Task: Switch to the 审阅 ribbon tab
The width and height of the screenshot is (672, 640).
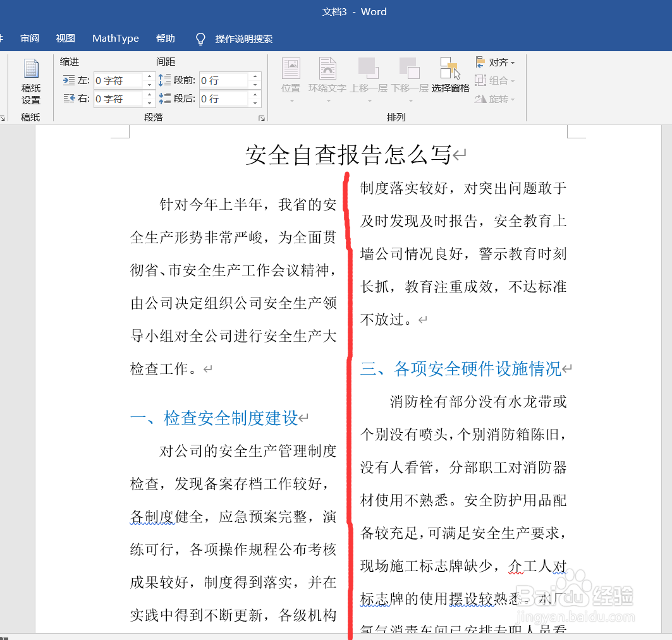Action: pos(29,38)
